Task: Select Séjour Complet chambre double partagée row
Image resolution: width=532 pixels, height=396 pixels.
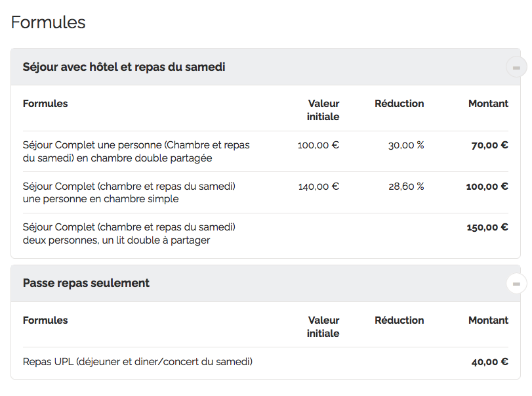Action: pyautogui.click(x=136, y=152)
